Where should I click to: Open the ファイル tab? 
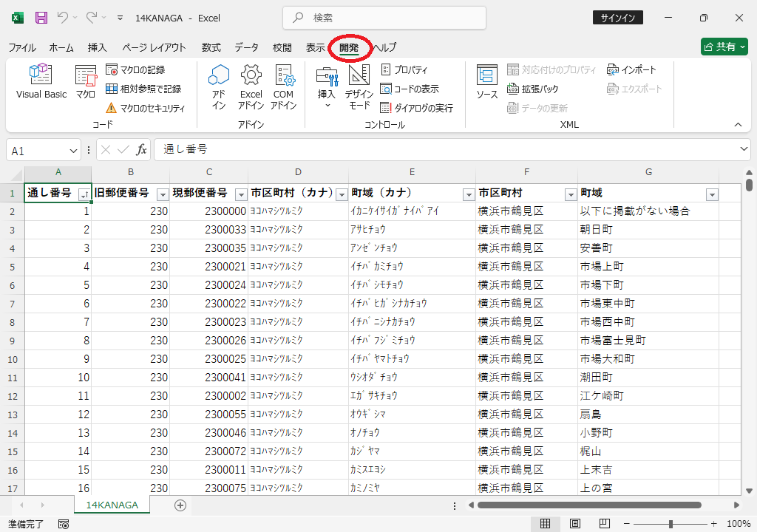(x=22, y=47)
